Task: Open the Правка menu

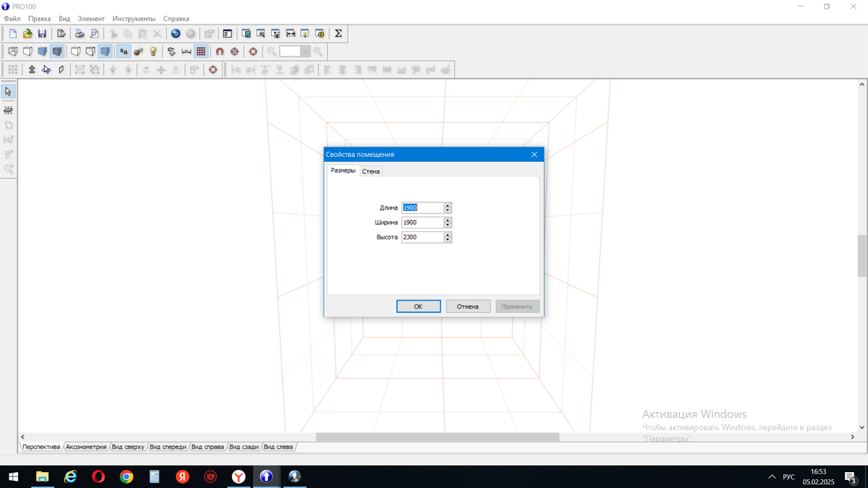Action: 40,18
